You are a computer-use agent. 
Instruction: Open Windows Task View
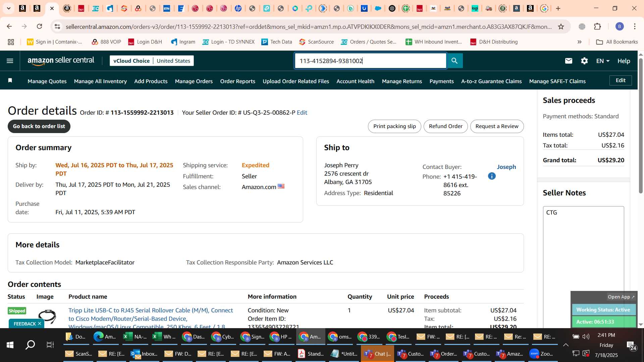(50, 345)
